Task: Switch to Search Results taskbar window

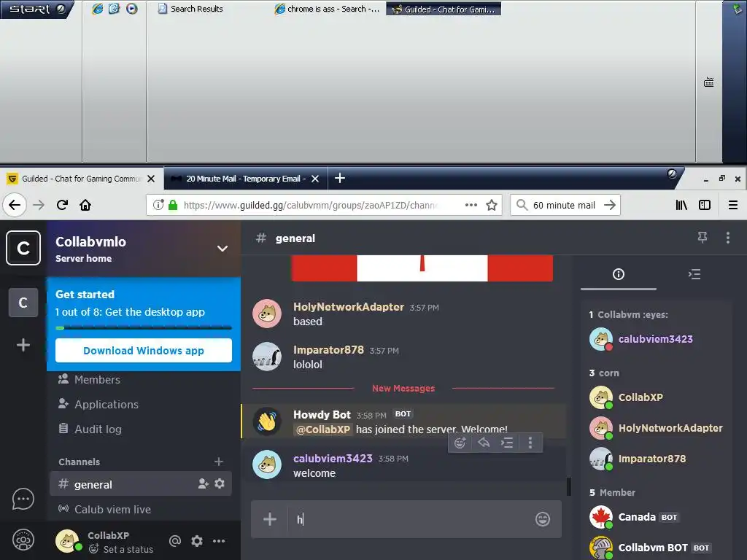Action: 190,9
